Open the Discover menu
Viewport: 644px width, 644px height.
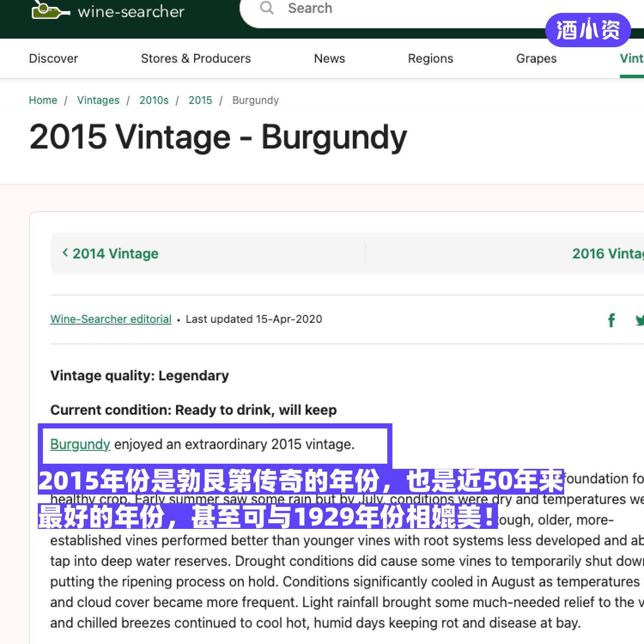click(x=53, y=58)
